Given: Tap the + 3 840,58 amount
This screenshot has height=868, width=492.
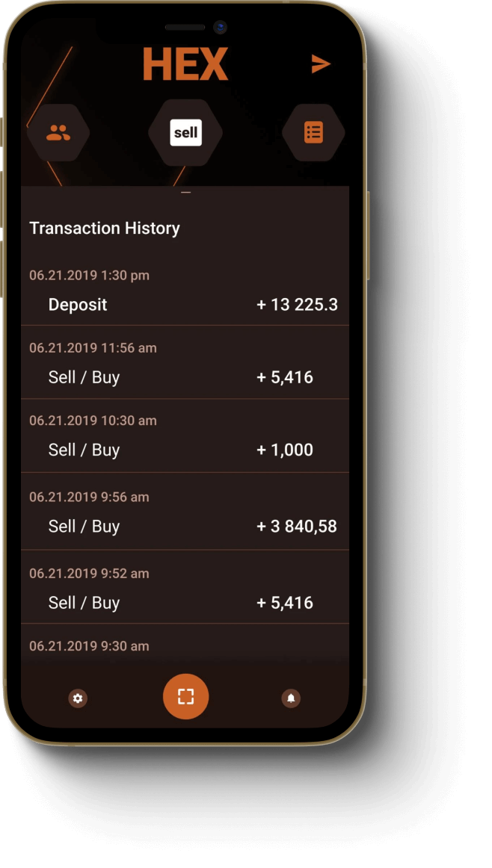Looking at the screenshot, I should point(297,527).
